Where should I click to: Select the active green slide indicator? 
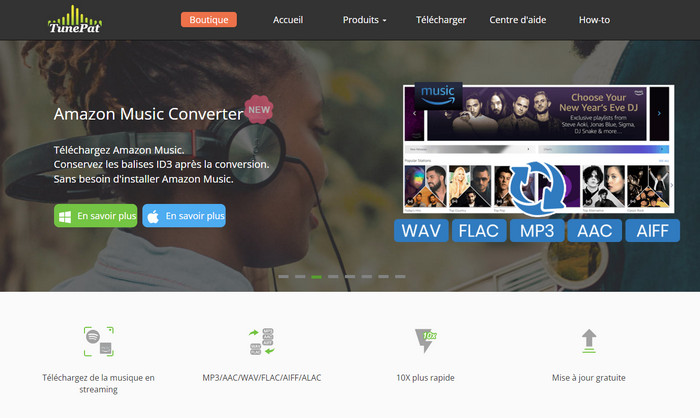coord(317,277)
